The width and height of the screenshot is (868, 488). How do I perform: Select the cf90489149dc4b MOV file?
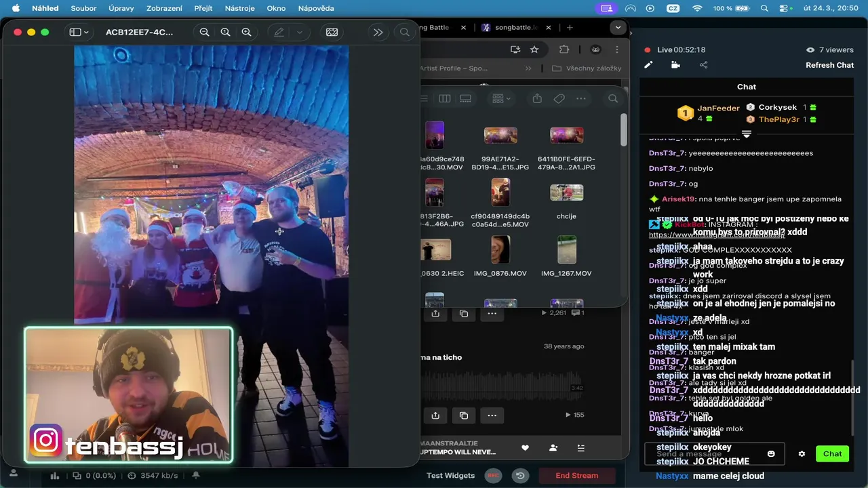[x=500, y=203]
